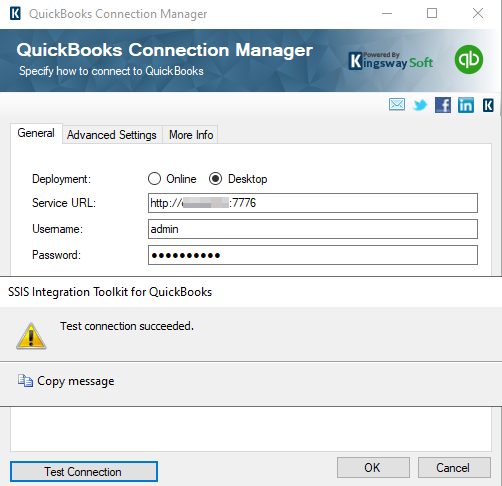Click the 'Service URL:' label
This screenshot has height=486, width=502.
[x=64, y=203]
